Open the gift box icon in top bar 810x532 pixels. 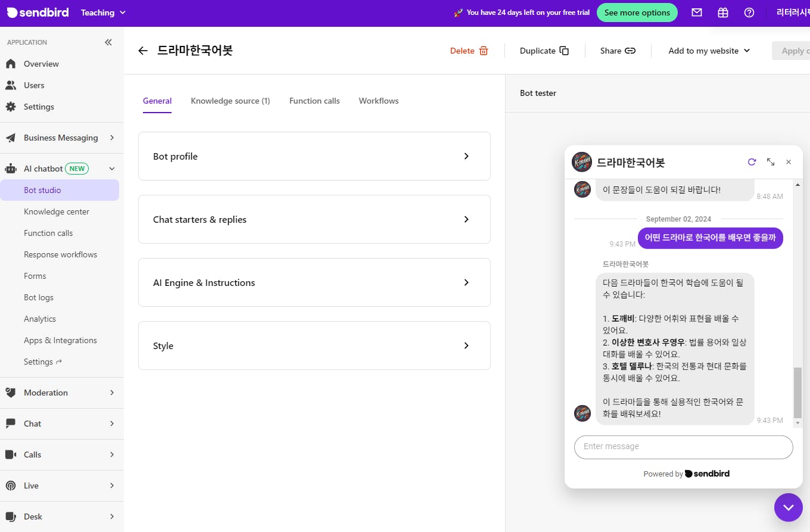tap(723, 13)
